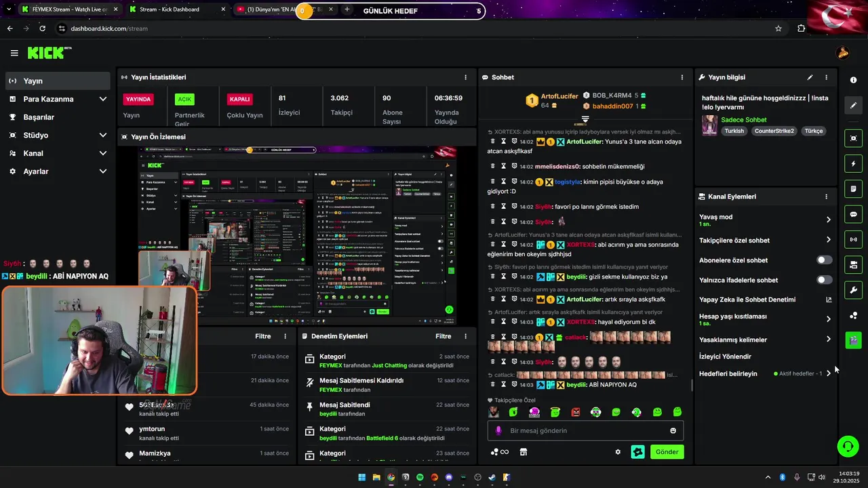Click the shop icon below the chat input
The height and width of the screenshot is (488, 868).
[524, 452]
